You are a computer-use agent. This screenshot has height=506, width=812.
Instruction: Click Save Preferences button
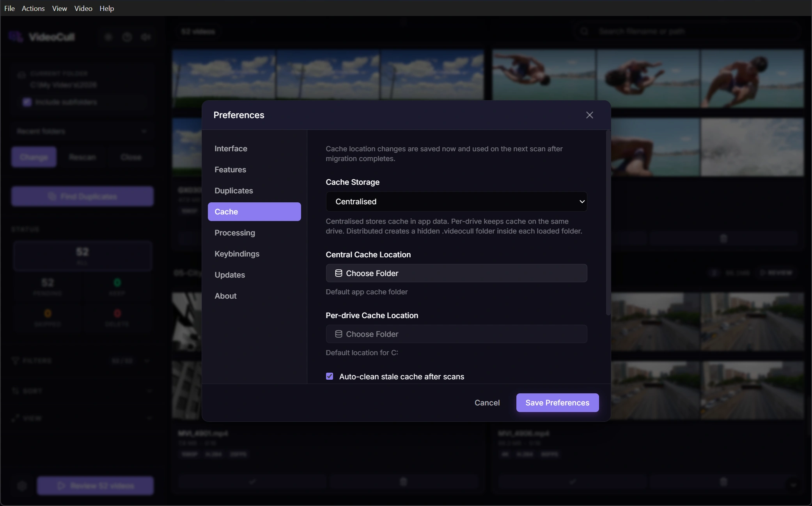pos(557,403)
